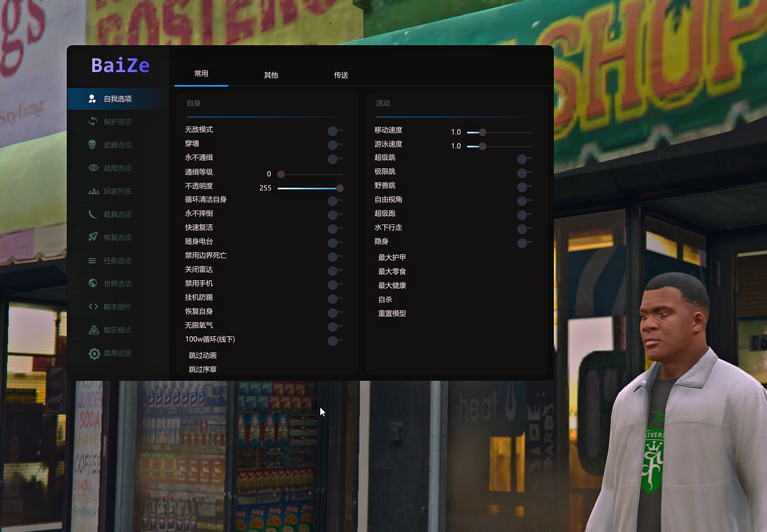Toggle 极限跳 on
Viewport: 767px width, 532px height.
coord(524,173)
